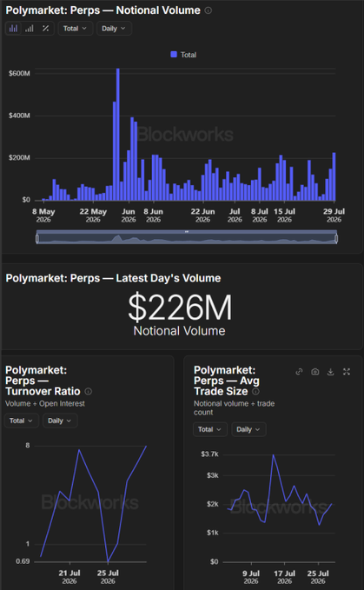Click info icon next to Avg Trade Size

[255, 391]
